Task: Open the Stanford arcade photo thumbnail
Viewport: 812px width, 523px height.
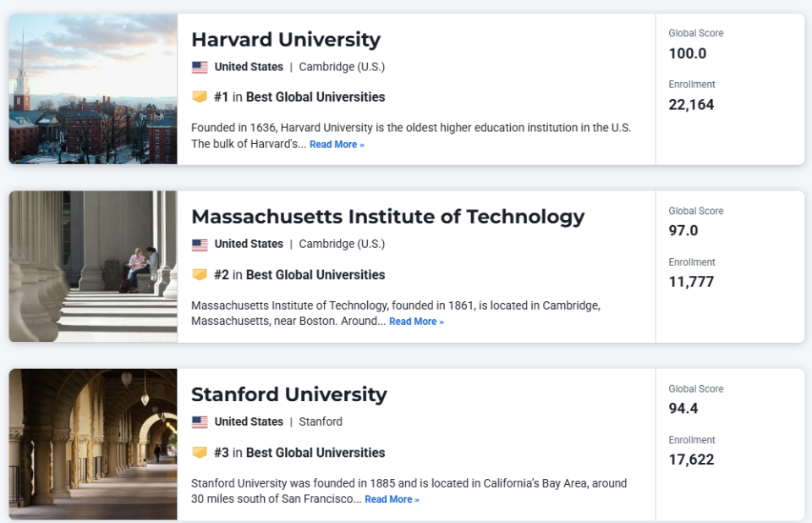Action: point(93,444)
